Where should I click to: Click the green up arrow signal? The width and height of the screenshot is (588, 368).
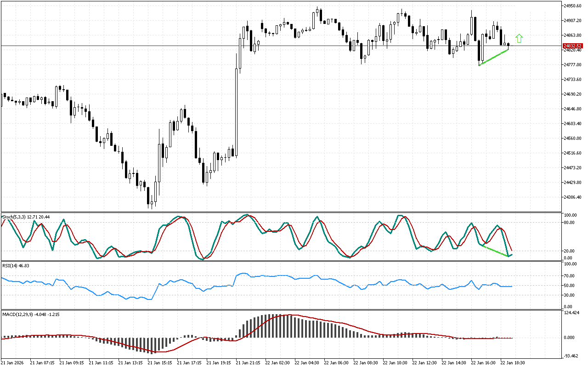tap(519, 39)
